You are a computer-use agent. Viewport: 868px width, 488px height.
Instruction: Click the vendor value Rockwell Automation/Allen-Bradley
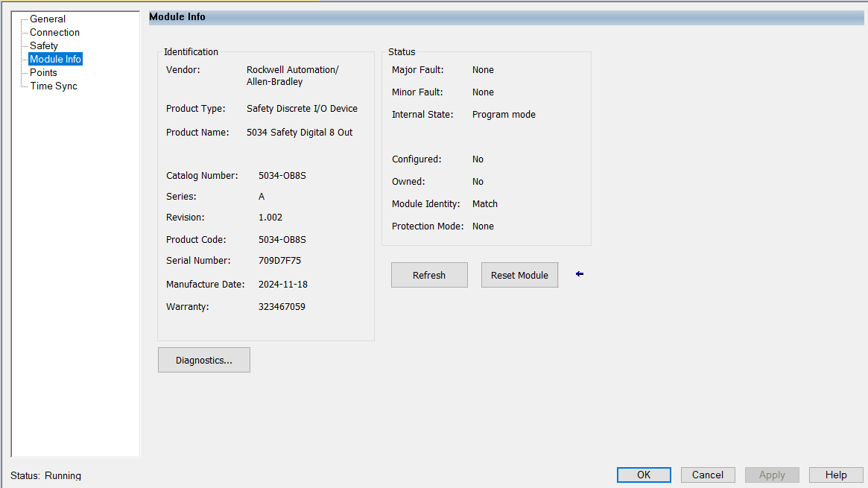[x=292, y=76]
